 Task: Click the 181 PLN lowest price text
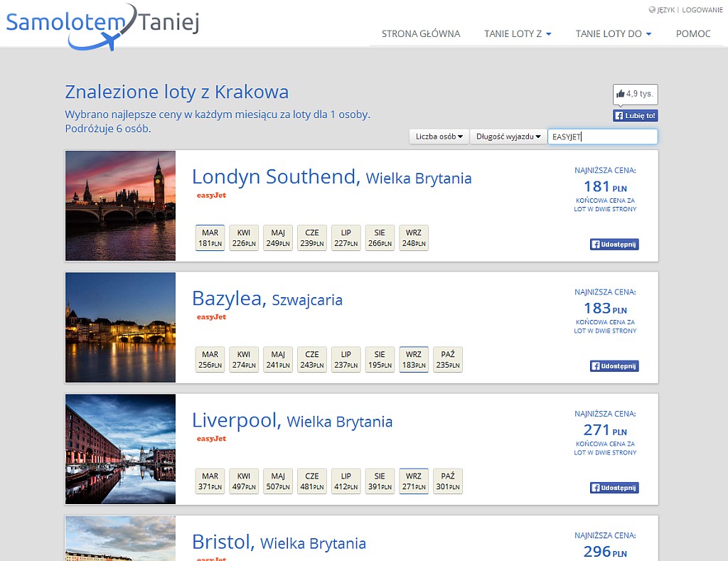pos(605,187)
